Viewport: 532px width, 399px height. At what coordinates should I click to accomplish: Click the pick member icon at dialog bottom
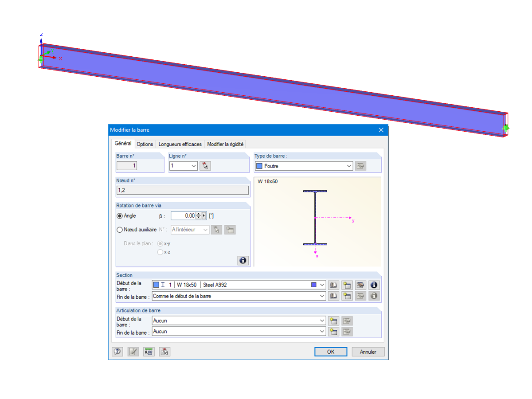point(165,352)
